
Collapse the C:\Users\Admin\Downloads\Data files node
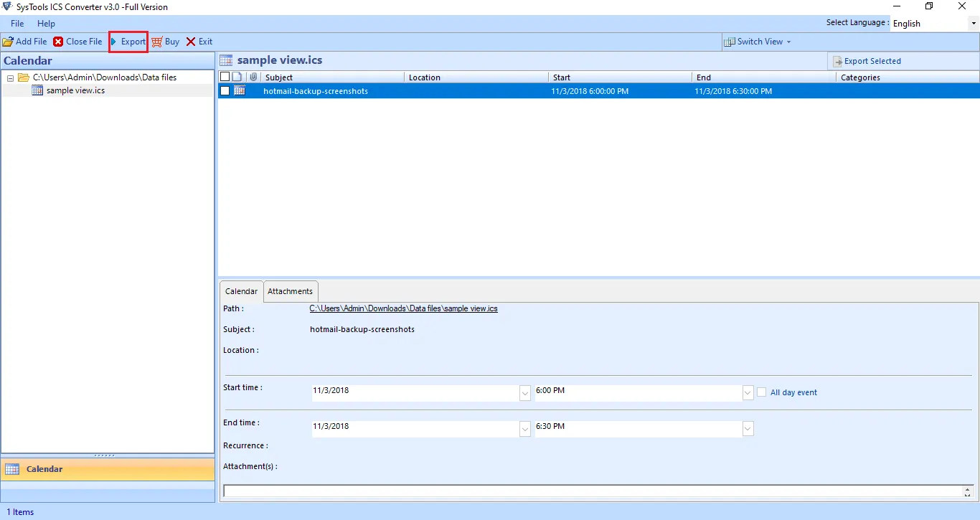point(10,77)
